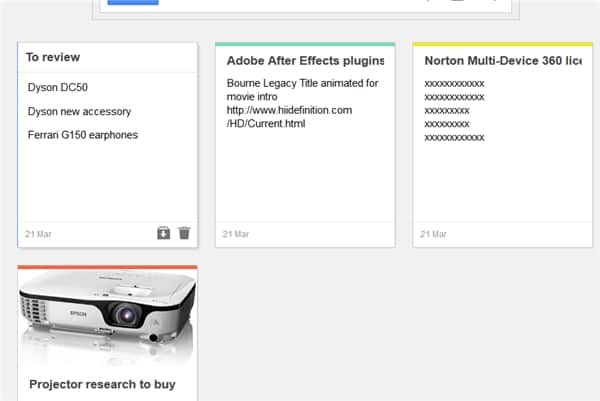The height and width of the screenshot is (401, 600).
Task: Click the 21 Mar date on To review note
Action: click(38, 234)
